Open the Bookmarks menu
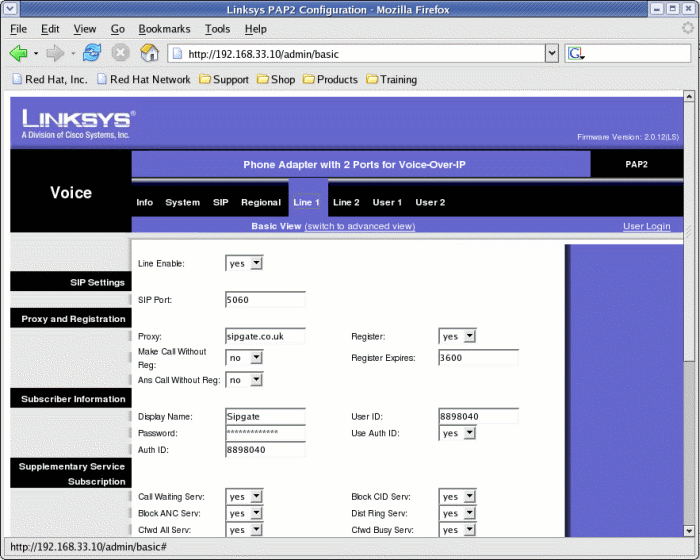The height and width of the screenshot is (560, 700). [x=164, y=29]
